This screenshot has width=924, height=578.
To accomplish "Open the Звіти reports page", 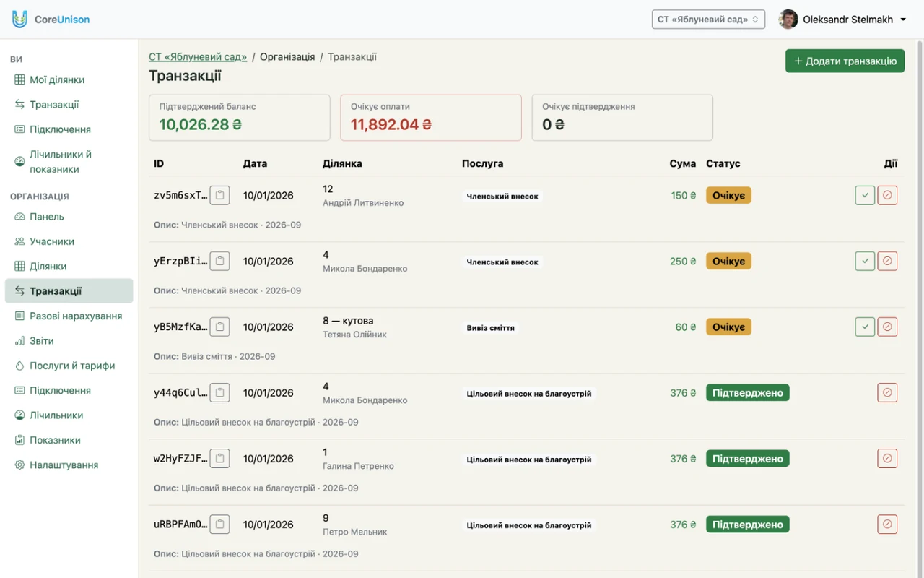I will coord(69,341).
